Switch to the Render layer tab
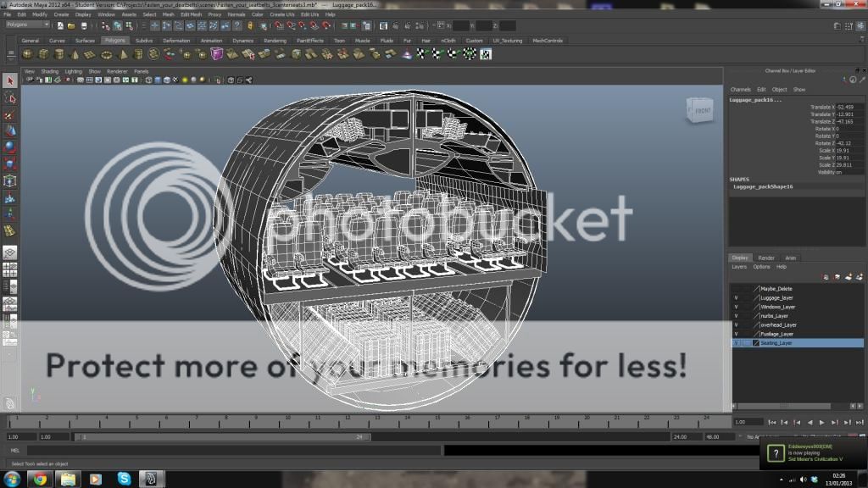Screen dimensions: 868x488 point(765,258)
